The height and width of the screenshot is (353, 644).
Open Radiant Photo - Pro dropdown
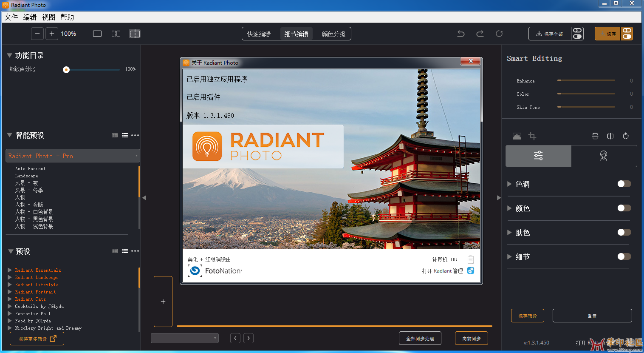click(x=73, y=156)
